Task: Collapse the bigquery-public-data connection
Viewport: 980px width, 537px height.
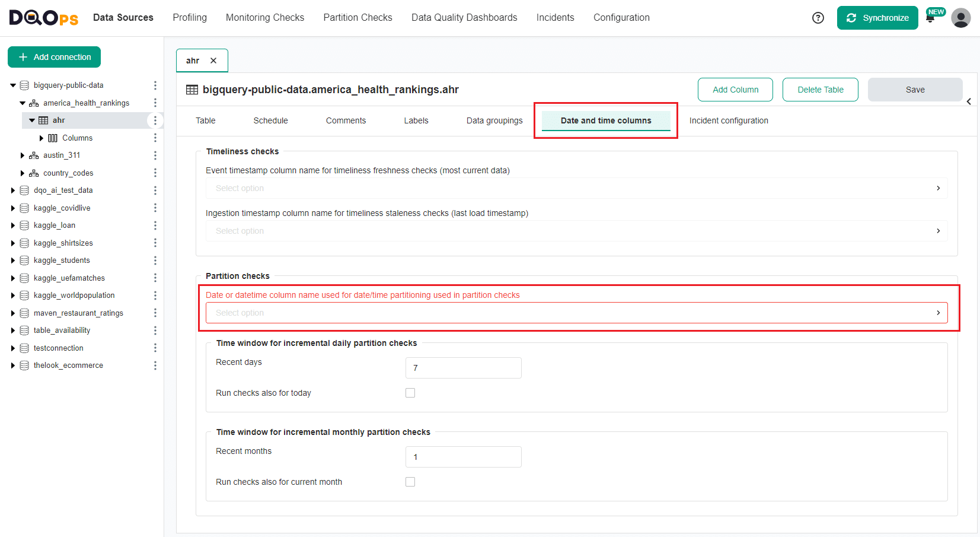Action: (x=12, y=85)
